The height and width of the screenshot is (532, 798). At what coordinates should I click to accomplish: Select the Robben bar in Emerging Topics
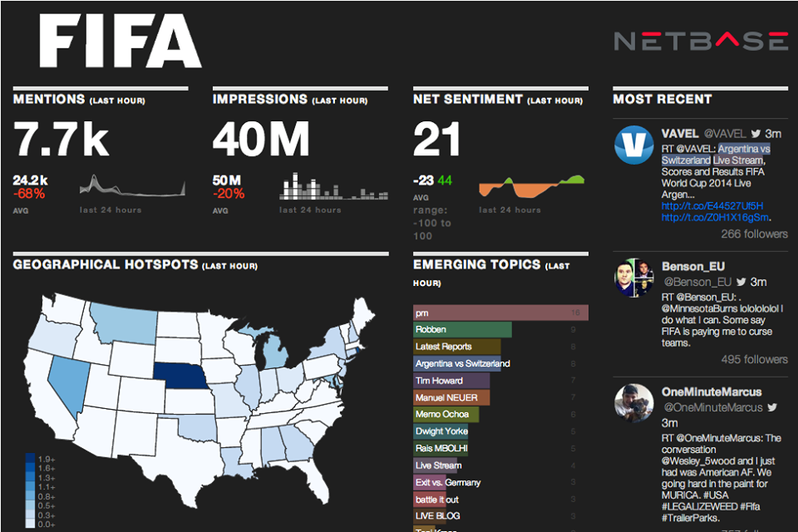[461, 330]
